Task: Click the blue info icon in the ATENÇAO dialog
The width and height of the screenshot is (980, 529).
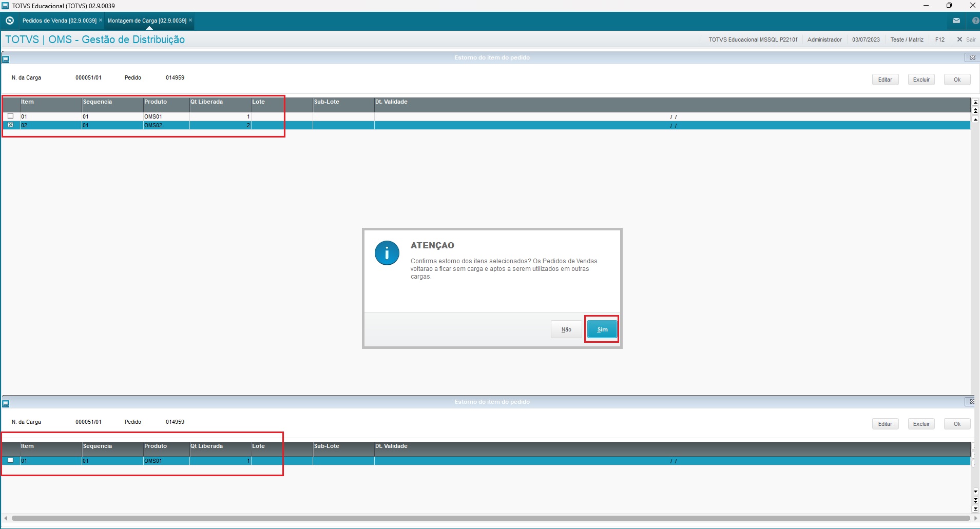Action: (387, 253)
